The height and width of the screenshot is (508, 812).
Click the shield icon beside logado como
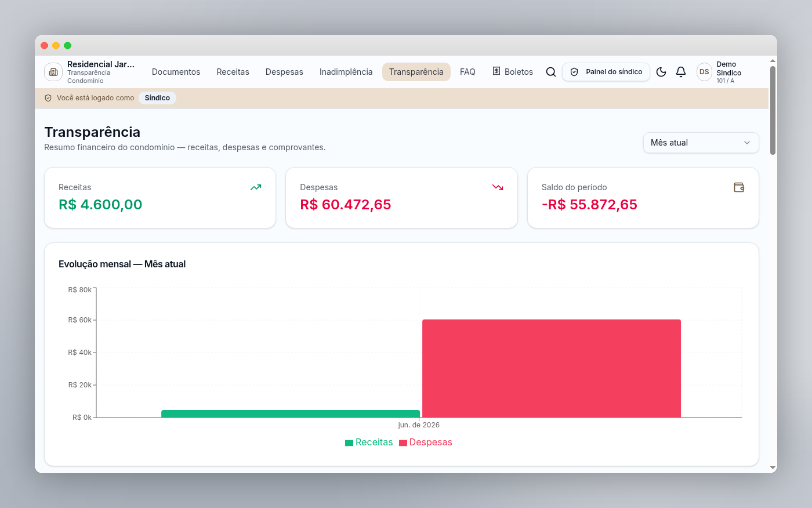[x=48, y=98]
